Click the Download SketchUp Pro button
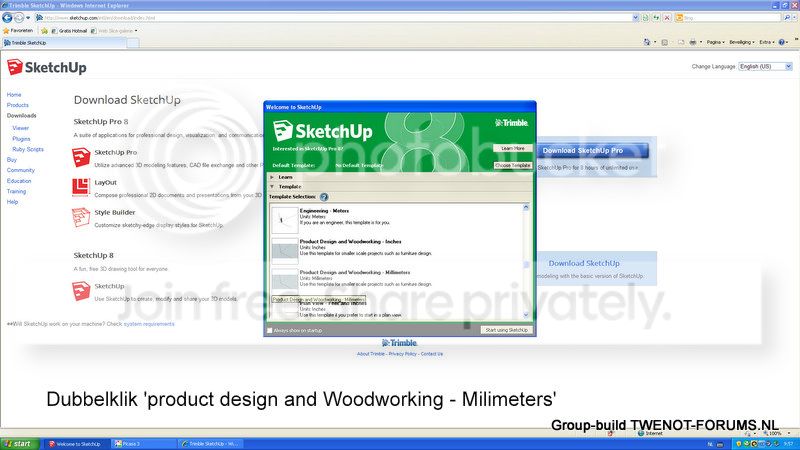Viewport: 800px width, 450px height. point(593,151)
